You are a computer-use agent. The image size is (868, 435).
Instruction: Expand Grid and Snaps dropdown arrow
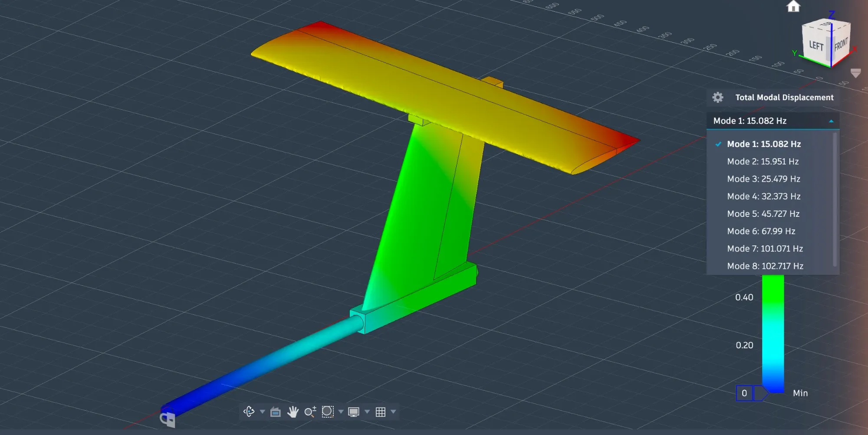click(394, 412)
